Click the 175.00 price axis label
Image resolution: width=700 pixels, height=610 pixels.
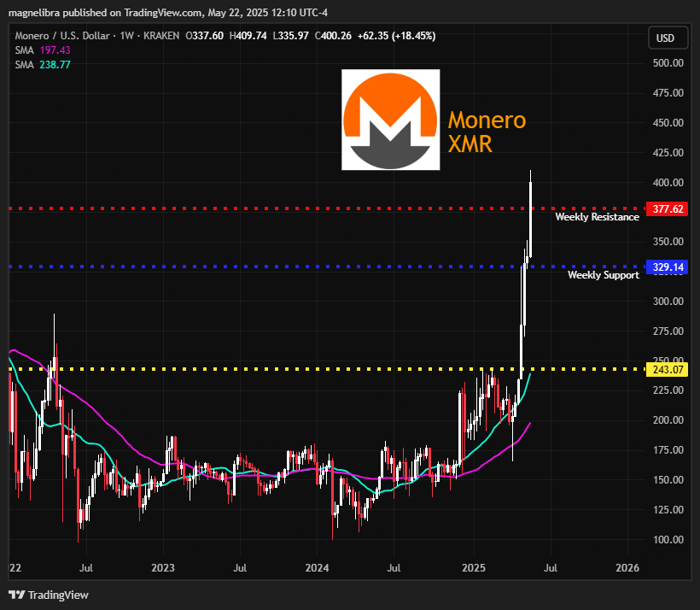tap(668, 450)
